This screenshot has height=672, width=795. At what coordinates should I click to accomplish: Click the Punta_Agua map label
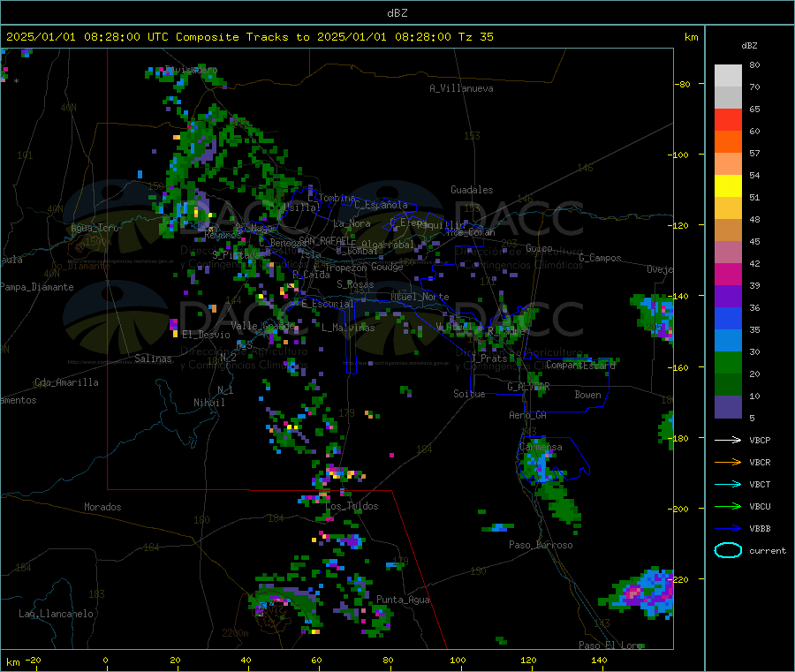[x=403, y=600]
